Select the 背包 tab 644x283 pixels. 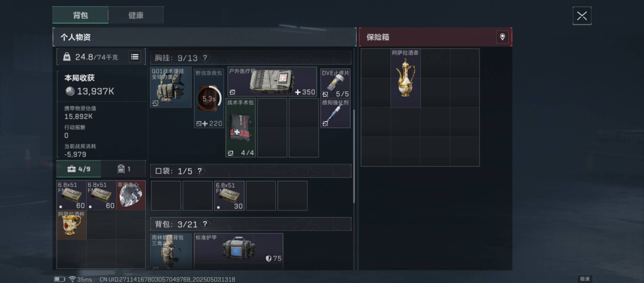pos(80,15)
